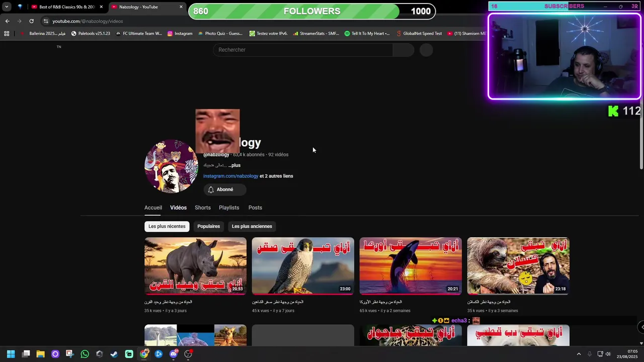Open the Posts channel tab

pos(255,208)
